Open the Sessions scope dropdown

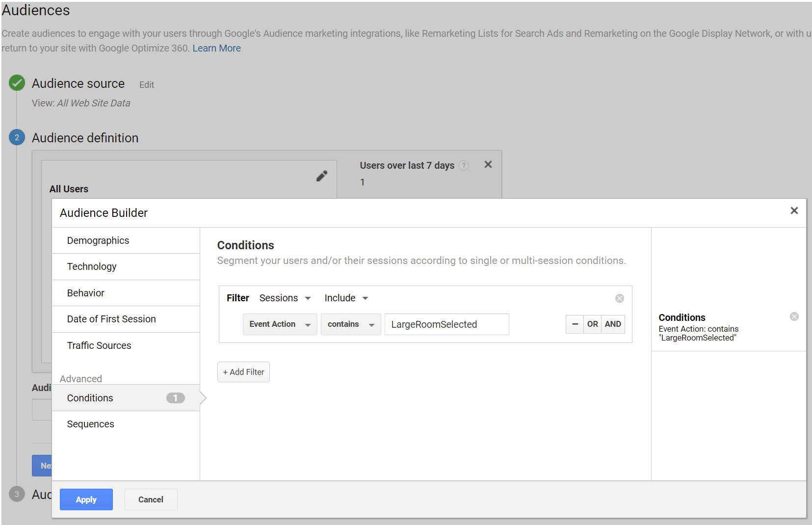pyautogui.click(x=285, y=298)
